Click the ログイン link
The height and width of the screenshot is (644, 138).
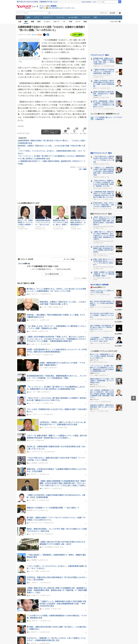42,8
